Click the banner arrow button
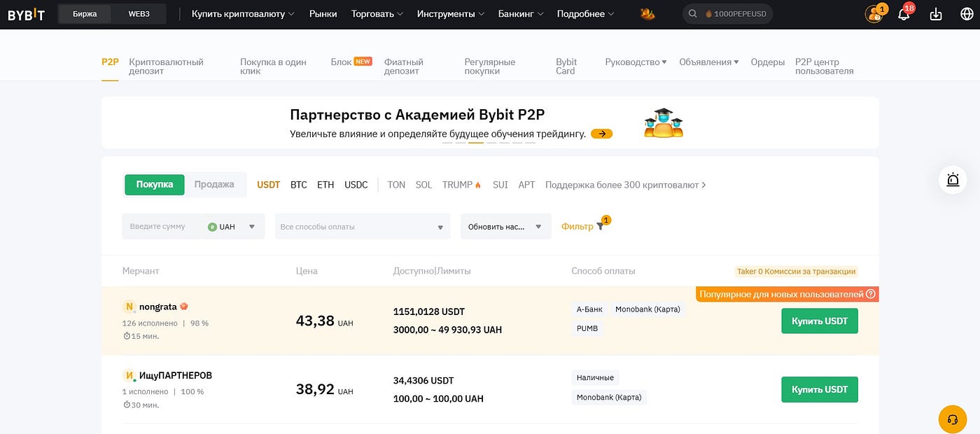This screenshot has width=980, height=434. 601,134
